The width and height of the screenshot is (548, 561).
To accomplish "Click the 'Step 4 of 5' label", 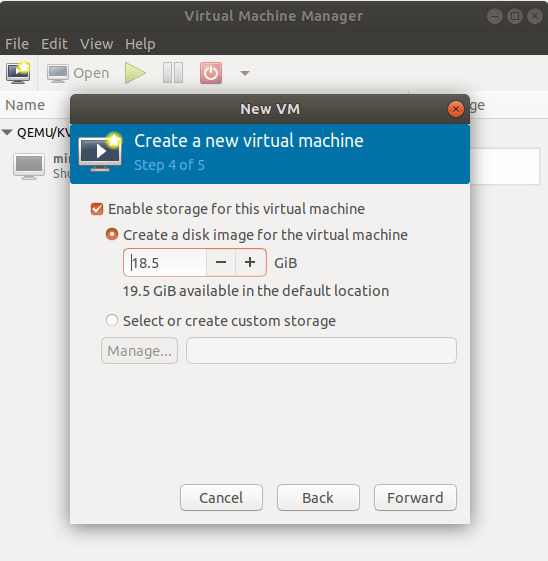I will tap(169, 165).
